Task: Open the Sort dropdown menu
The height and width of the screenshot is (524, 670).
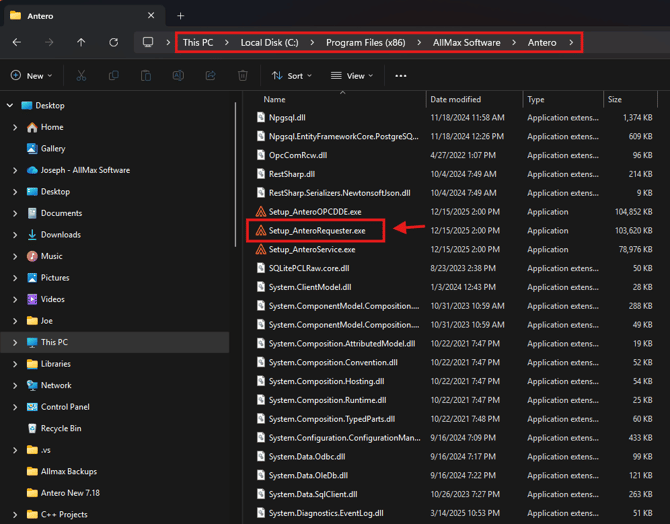Action: 292,76
